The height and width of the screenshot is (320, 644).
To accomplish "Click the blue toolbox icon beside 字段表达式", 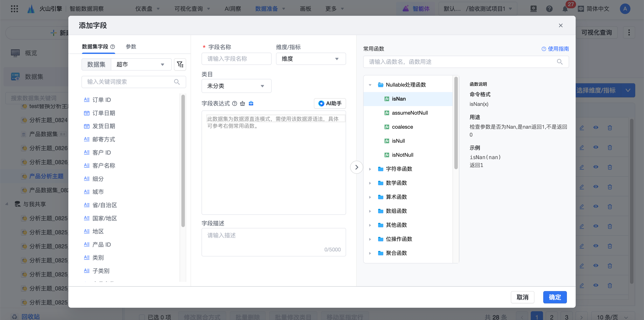I will tap(251, 103).
